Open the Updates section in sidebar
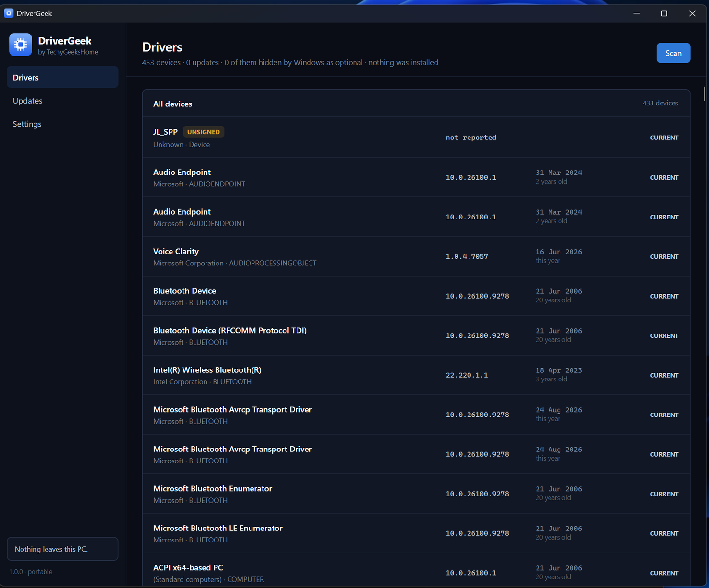Image resolution: width=709 pixels, height=588 pixels. tap(62, 101)
